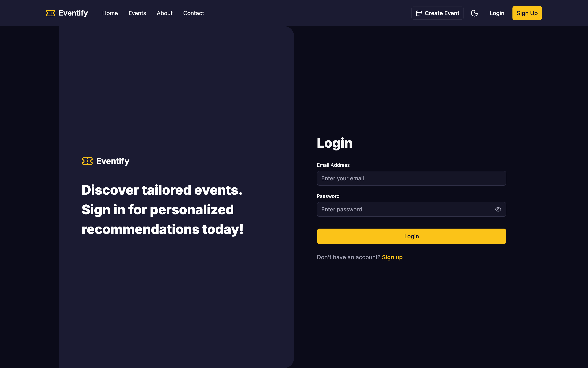The image size is (588, 368).
Task: Focus the Email Address input field
Action: pyautogui.click(x=411, y=178)
